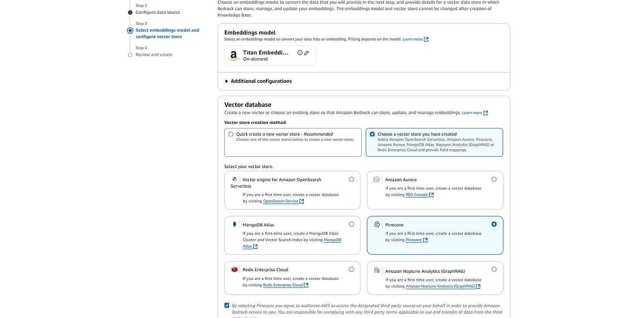Screen dimensions: 644x318
Task: Click the OpenSearch Serverless logo icon
Action: click(234, 179)
